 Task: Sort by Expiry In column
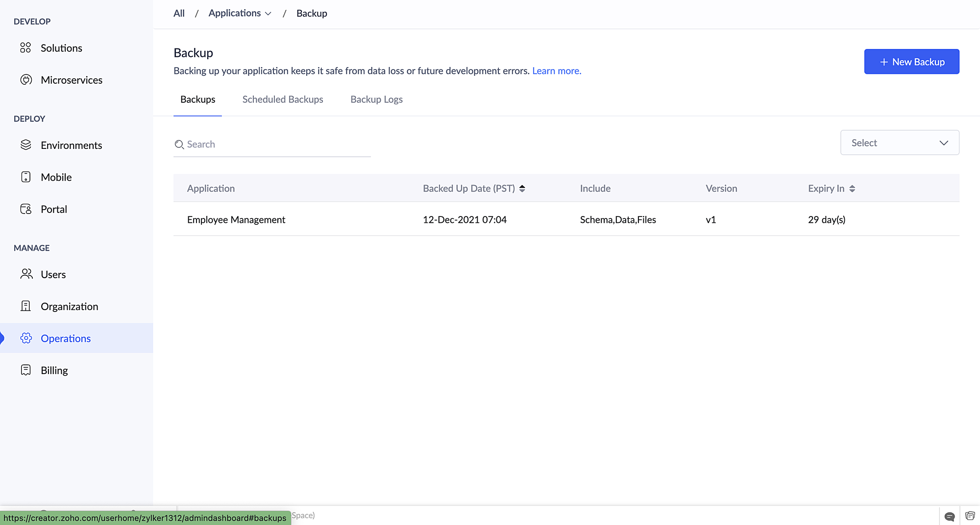pyautogui.click(x=852, y=189)
